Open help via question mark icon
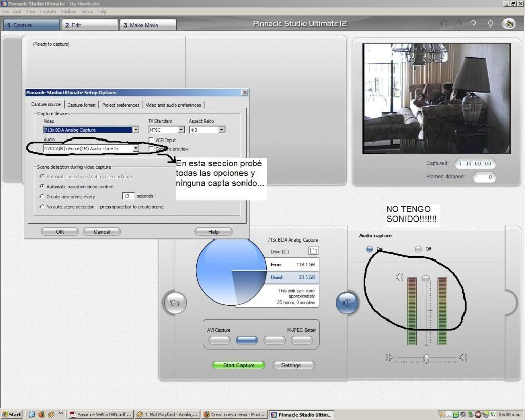 point(473,24)
